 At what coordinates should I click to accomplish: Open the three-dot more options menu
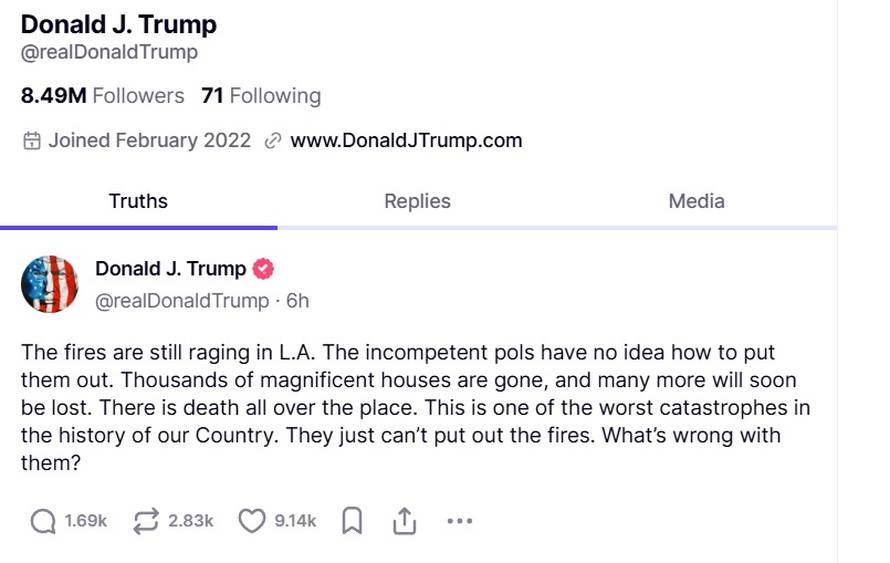coord(459,521)
